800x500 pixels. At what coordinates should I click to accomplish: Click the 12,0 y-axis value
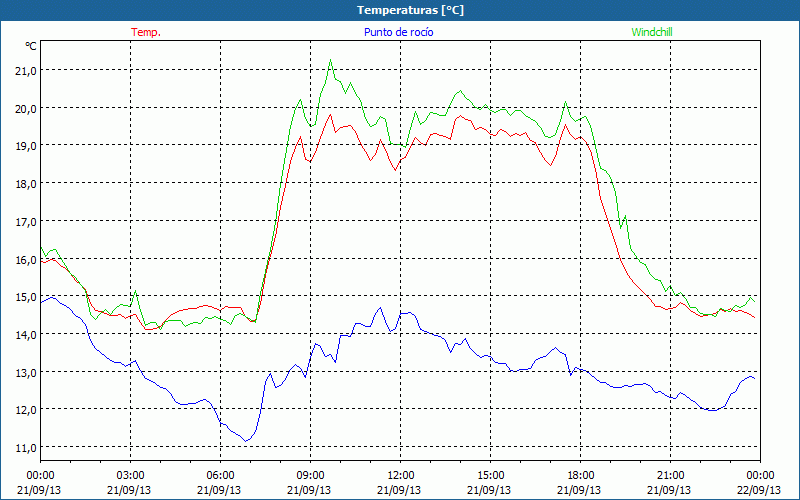[26, 410]
